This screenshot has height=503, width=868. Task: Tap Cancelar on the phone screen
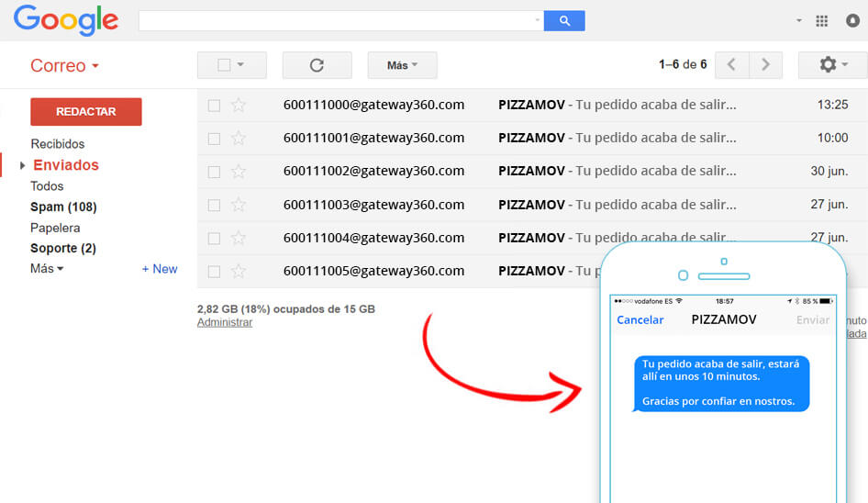pos(640,319)
